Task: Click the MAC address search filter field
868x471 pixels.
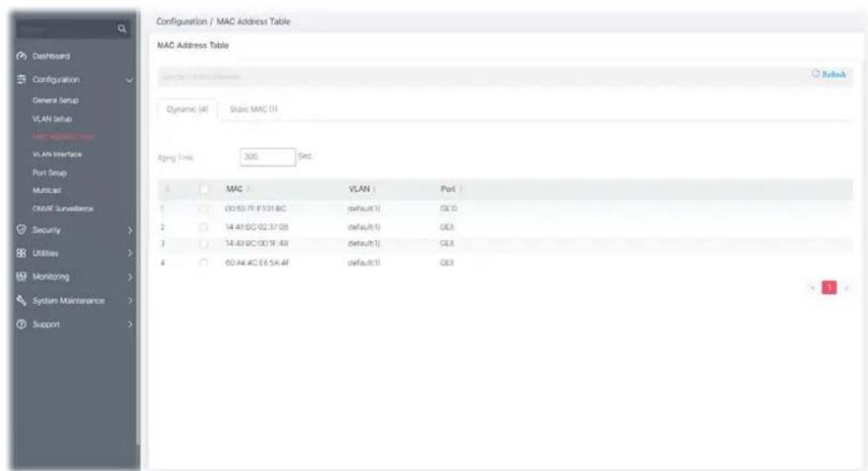Action: (482, 76)
